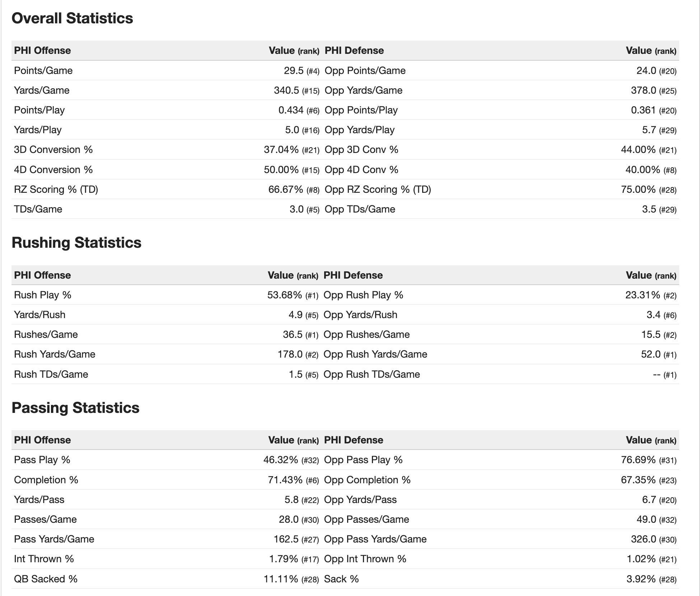Click the Sack % defense label

pos(341,579)
